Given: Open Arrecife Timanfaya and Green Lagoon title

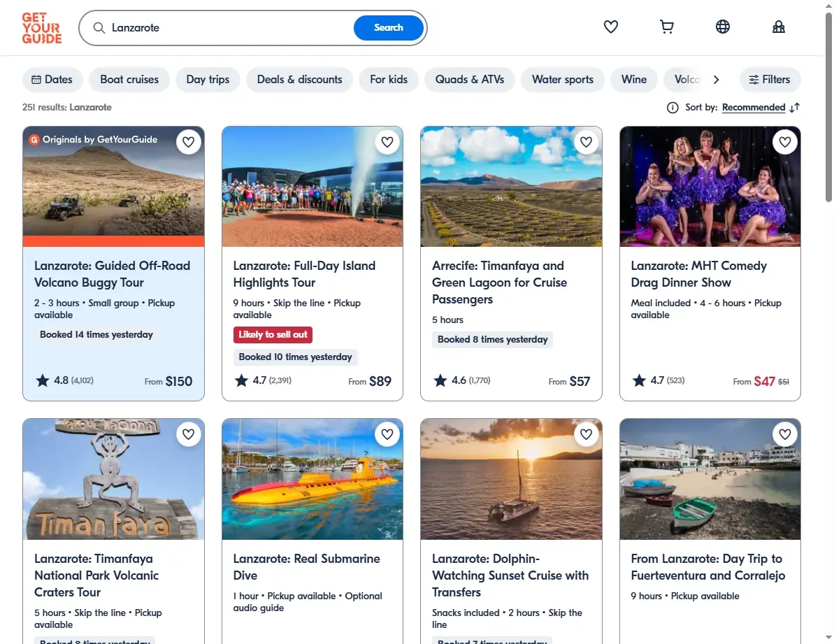Looking at the screenshot, I should pyautogui.click(x=499, y=282).
